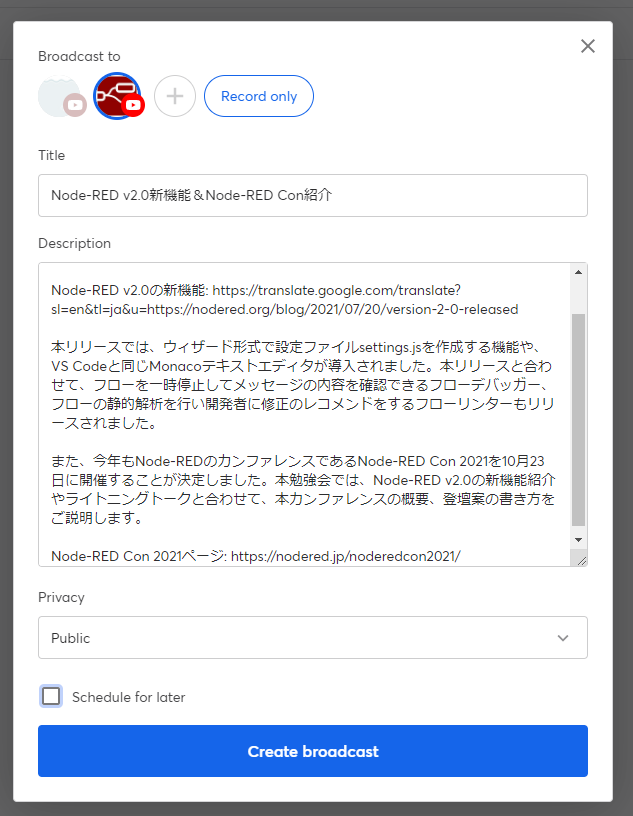Click the plus icon to add destination
The height and width of the screenshot is (816, 633).
(x=175, y=96)
